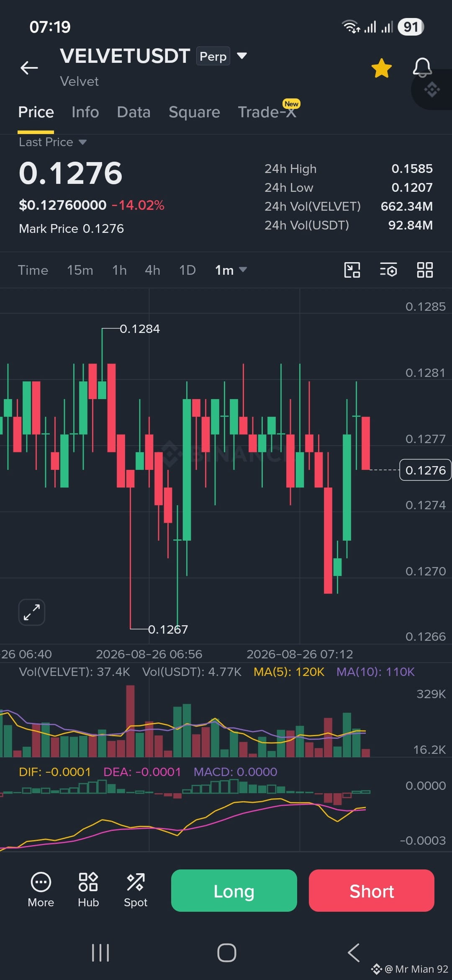Select the Time chart interval

[33, 270]
